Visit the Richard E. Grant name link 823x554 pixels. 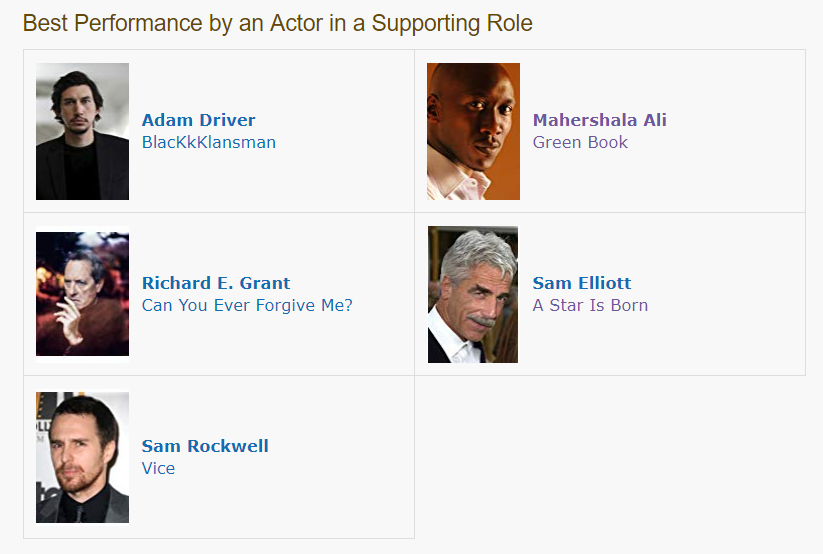[216, 283]
